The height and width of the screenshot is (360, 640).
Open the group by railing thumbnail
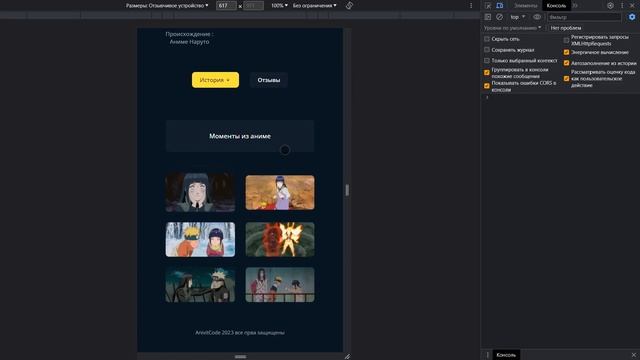pyautogui.click(x=280, y=285)
